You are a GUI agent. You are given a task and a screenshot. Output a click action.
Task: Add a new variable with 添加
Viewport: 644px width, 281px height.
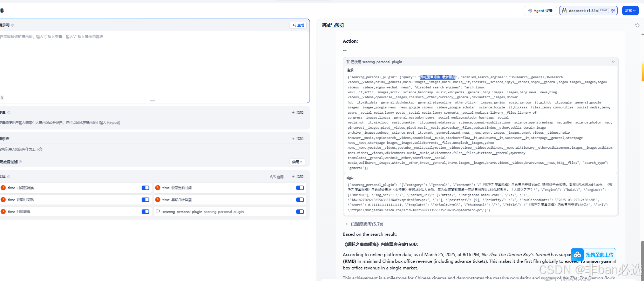pos(298,113)
